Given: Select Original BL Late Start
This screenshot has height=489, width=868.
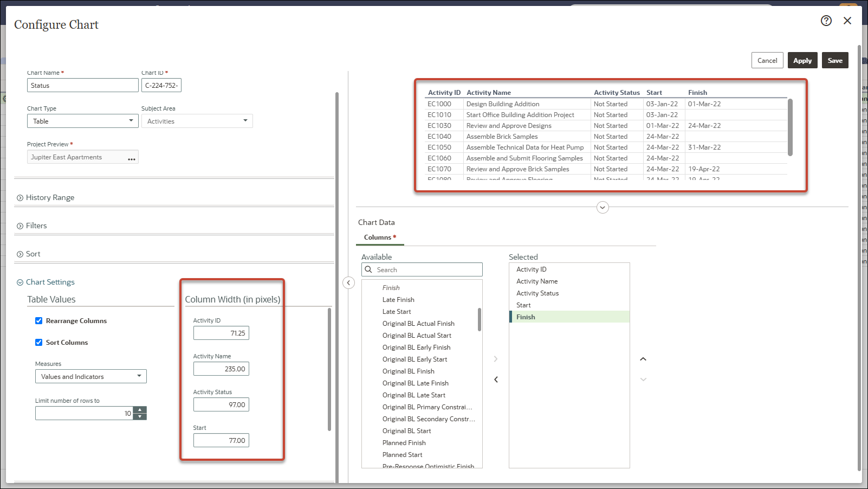Looking at the screenshot, I should (x=413, y=395).
